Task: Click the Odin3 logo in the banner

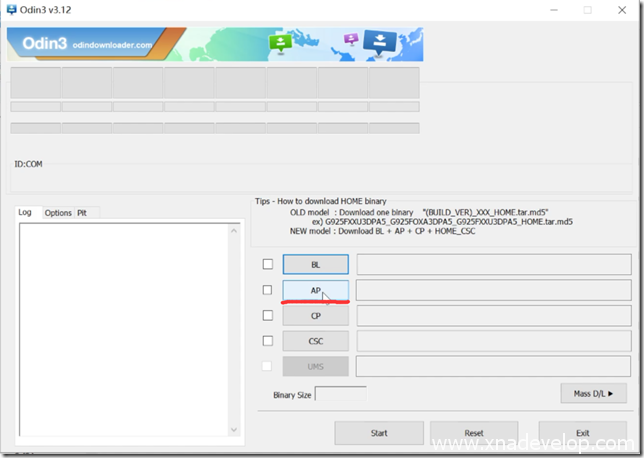Action: 39,40
